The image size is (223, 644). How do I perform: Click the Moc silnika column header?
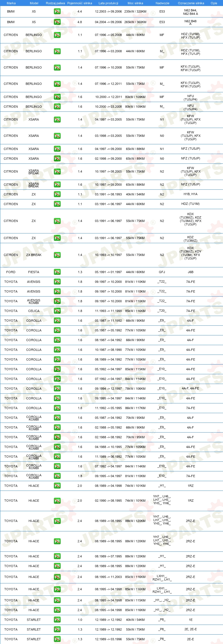[x=135, y=3]
